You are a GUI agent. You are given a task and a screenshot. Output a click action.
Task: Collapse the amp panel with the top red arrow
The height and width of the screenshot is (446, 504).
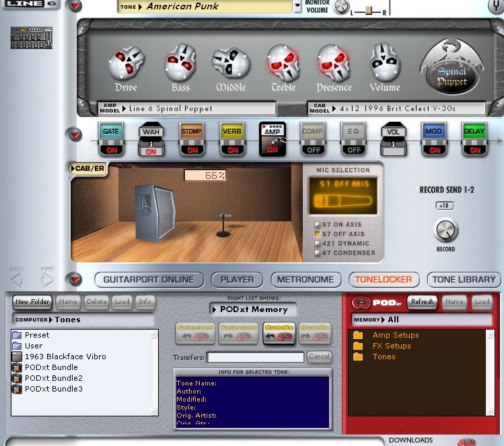75,5
